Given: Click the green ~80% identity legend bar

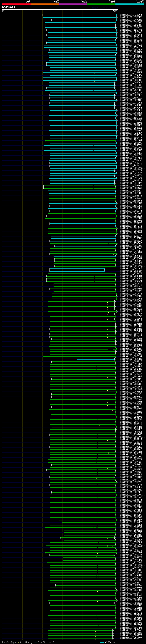Looking at the screenshot, I should [x=101, y=4].
